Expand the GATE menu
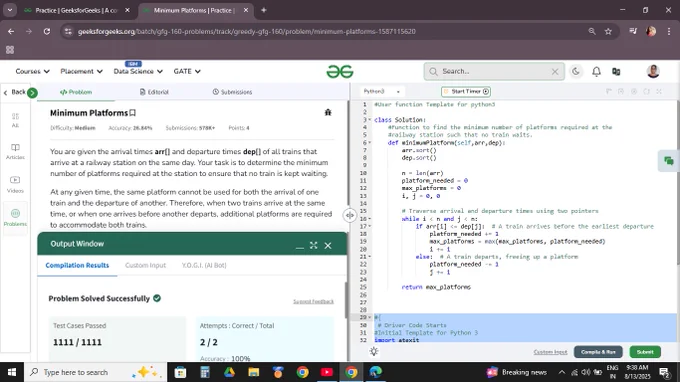 (187, 72)
